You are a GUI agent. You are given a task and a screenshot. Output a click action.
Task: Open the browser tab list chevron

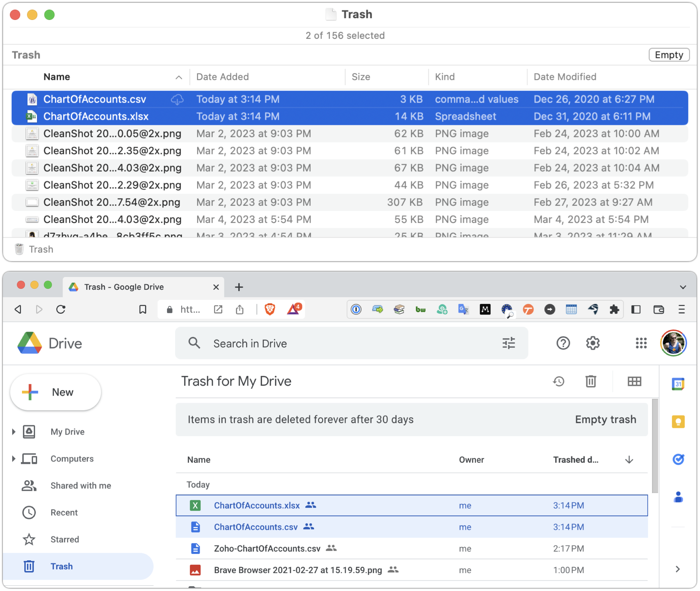[x=683, y=287]
